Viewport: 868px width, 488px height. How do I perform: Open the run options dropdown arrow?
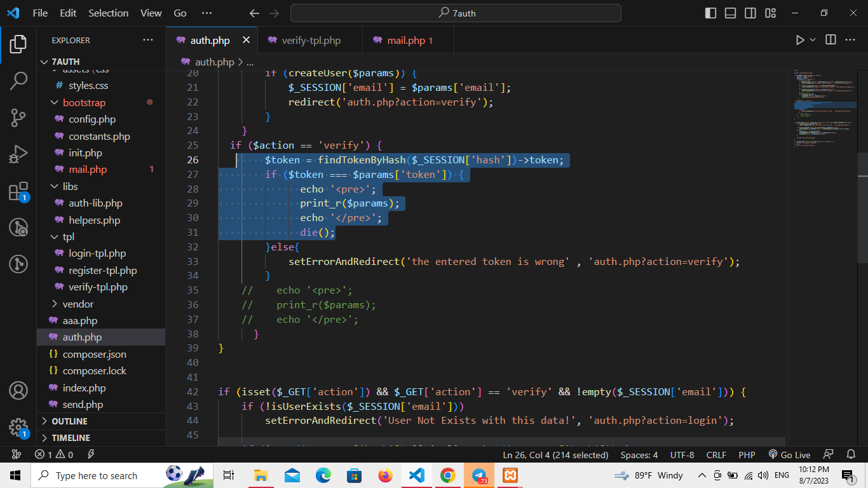point(813,40)
